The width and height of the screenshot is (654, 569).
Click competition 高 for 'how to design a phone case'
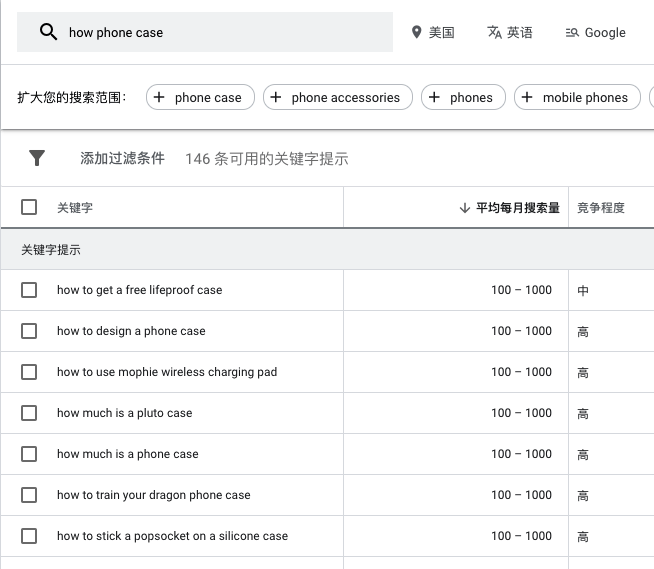tap(583, 331)
